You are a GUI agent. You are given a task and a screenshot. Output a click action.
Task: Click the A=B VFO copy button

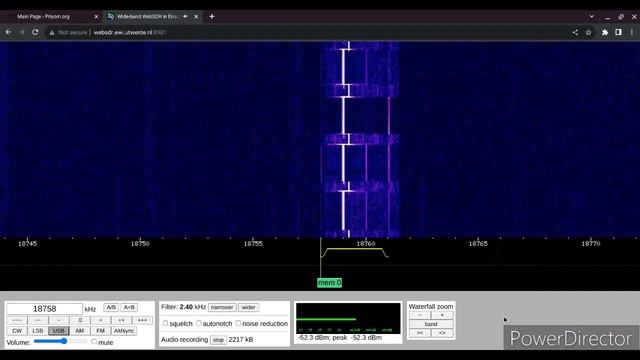[x=129, y=307]
